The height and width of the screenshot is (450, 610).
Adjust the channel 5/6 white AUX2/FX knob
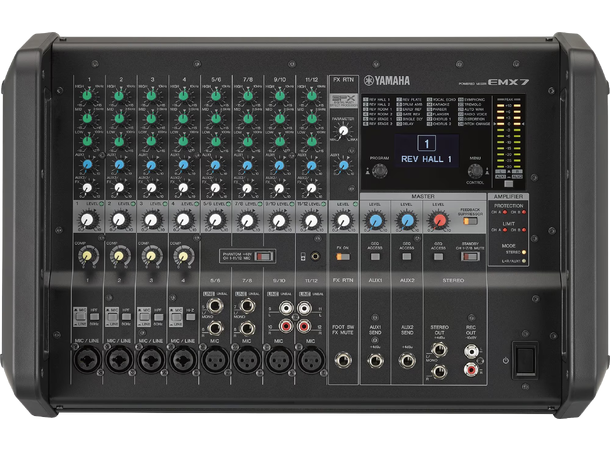pos(215,188)
